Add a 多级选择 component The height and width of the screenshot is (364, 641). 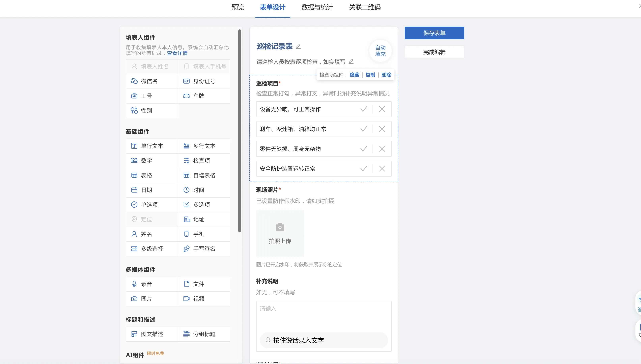point(152,249)
